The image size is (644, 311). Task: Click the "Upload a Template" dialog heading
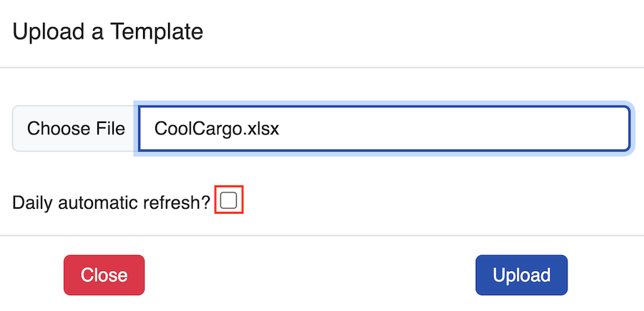point(108,31)
